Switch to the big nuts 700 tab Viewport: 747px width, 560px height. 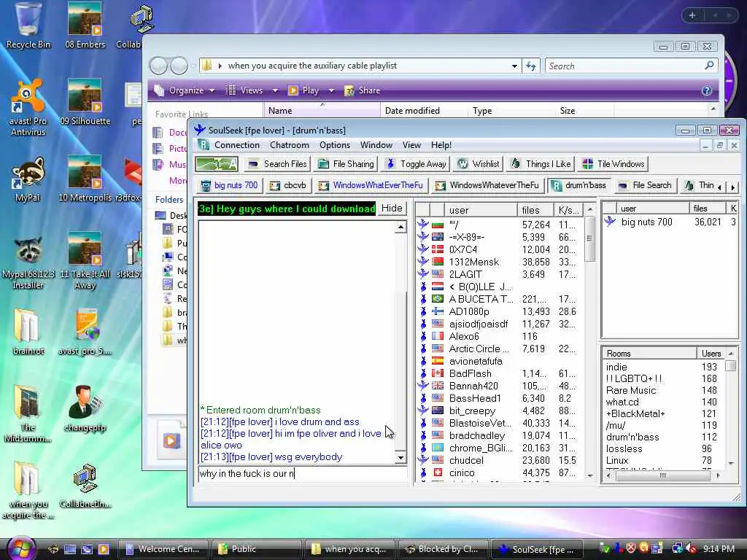[229, 185]
